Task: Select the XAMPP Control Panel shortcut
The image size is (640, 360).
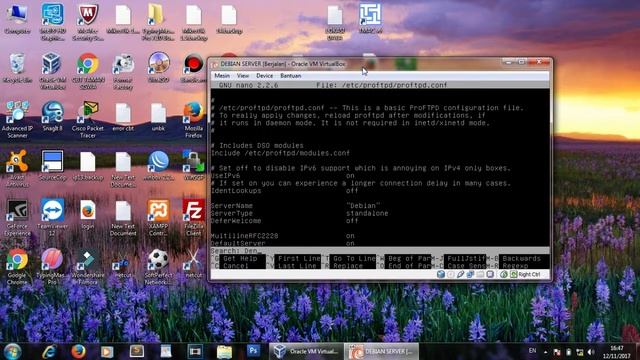Action: [x=158, y=217]
